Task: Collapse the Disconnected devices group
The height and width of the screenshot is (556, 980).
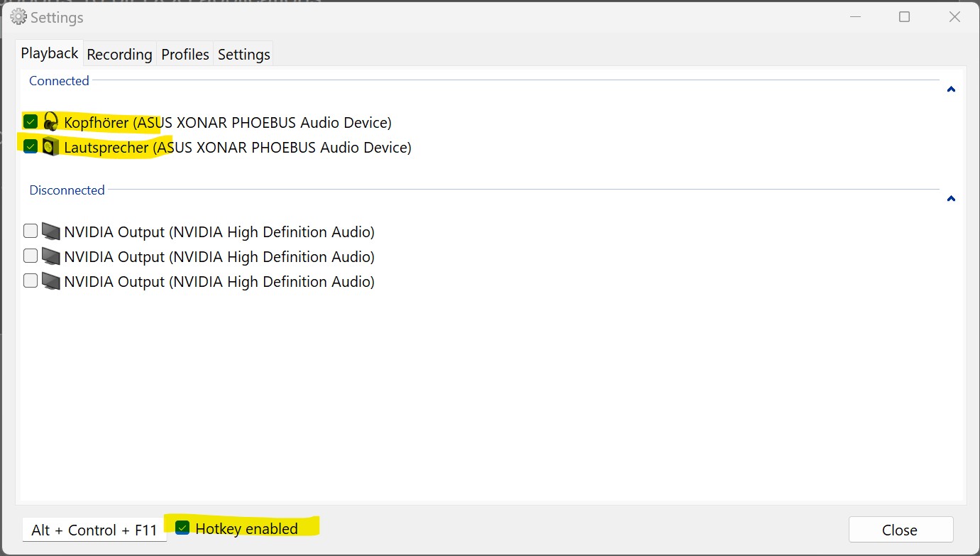Action: (951, 199)
